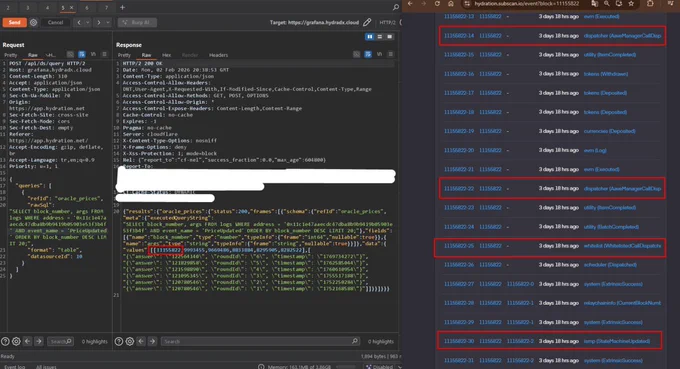
Task: Open send options gear beside Send
Action: [x=33, y=23]
